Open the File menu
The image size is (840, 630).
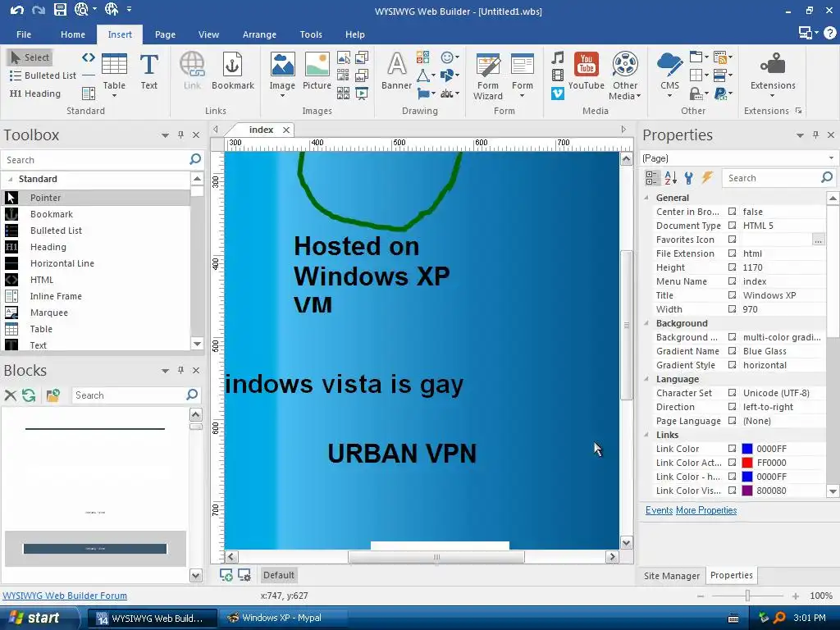coord(24,34)
